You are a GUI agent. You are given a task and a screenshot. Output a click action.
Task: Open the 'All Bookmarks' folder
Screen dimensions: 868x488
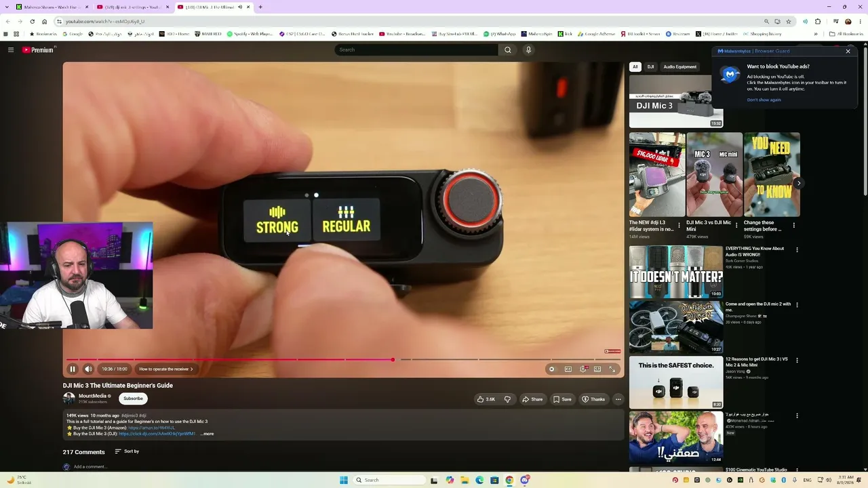click(x=846, y=34)
